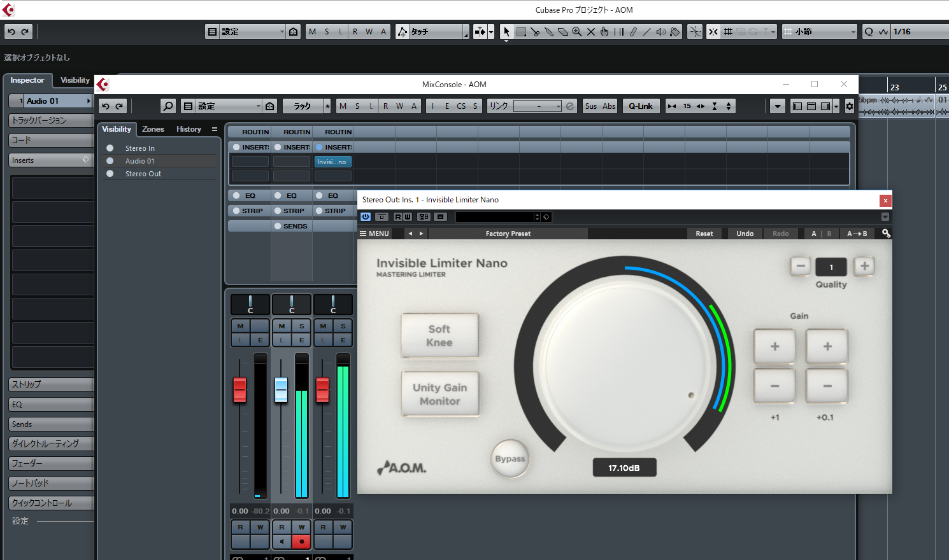Click the plugin wrench settings icon

tap(886, 234)
